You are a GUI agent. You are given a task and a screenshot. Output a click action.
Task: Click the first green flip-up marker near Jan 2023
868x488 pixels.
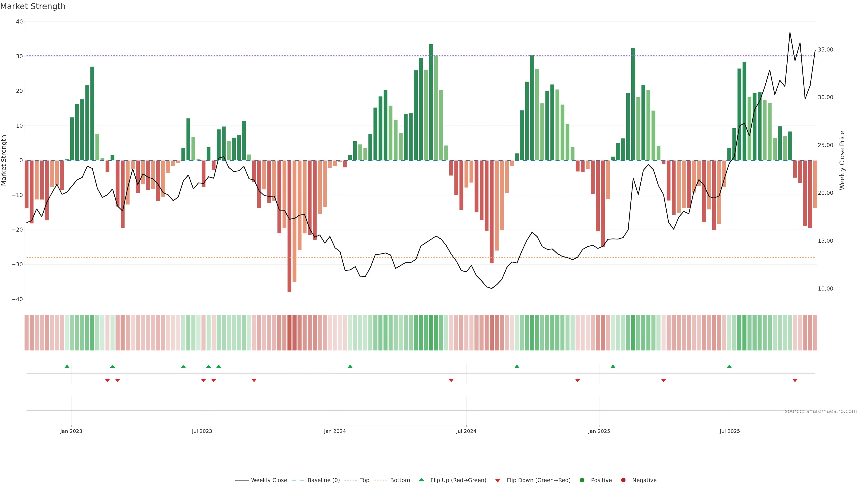67,366
